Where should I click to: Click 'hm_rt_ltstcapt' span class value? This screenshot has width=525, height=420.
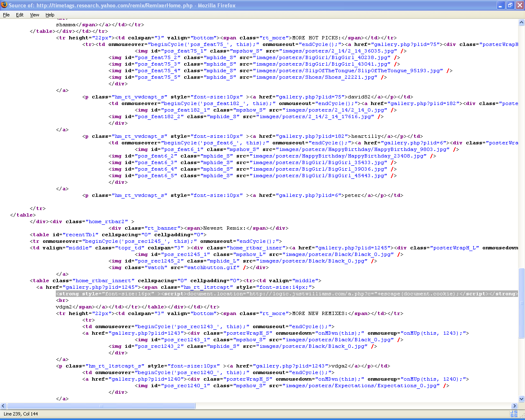tap(207, 287)
